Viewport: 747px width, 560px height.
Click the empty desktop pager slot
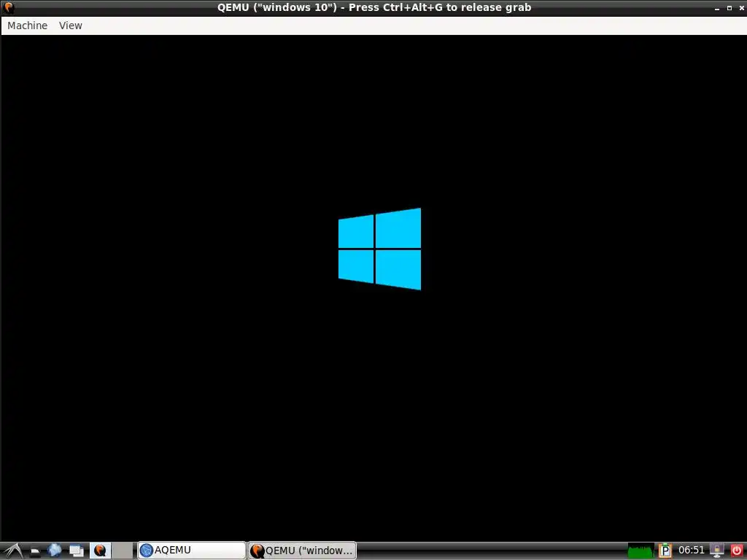123,551
